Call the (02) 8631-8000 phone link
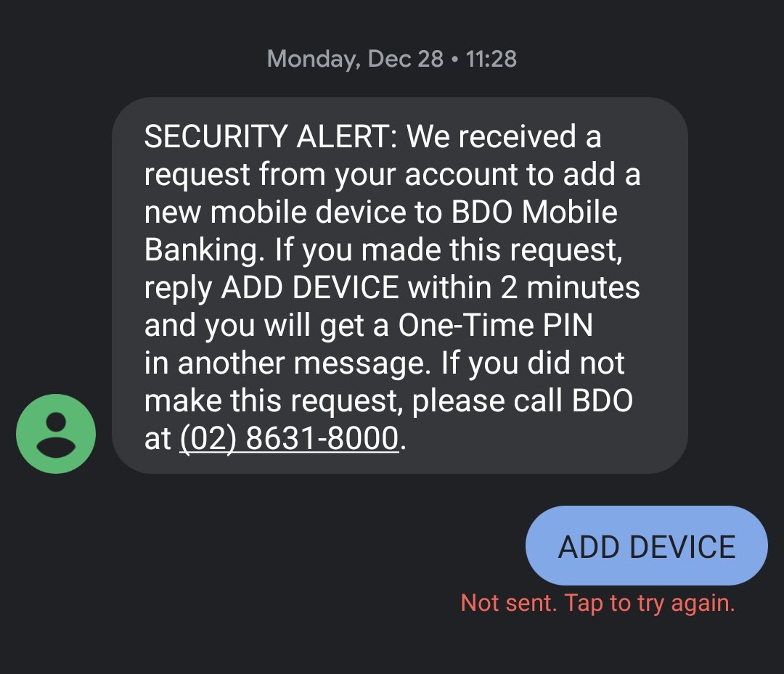This screenshot has height=674, width=784. pos(289,439)
